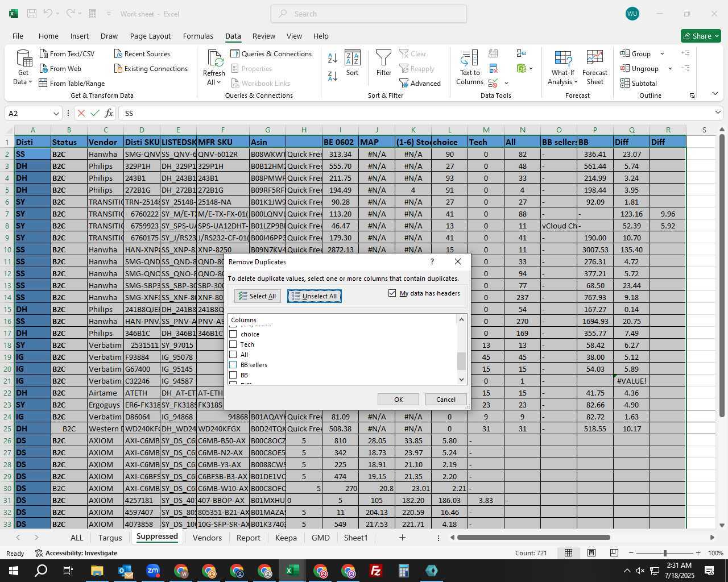
Task: Confirm with OK in Remove Duplicates dialog
Action: tap(398, 400)
